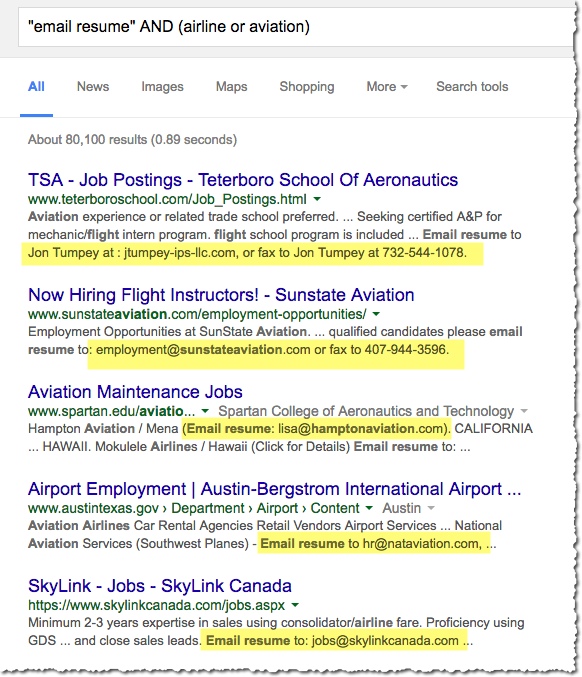
Task: Select the All results tab
Action: (x=36, y=87)
